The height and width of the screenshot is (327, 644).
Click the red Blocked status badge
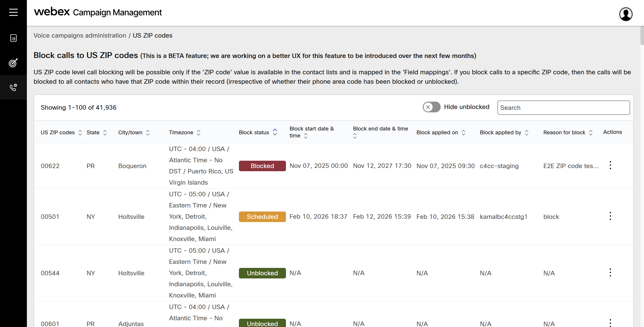click(x=262, y=166)
